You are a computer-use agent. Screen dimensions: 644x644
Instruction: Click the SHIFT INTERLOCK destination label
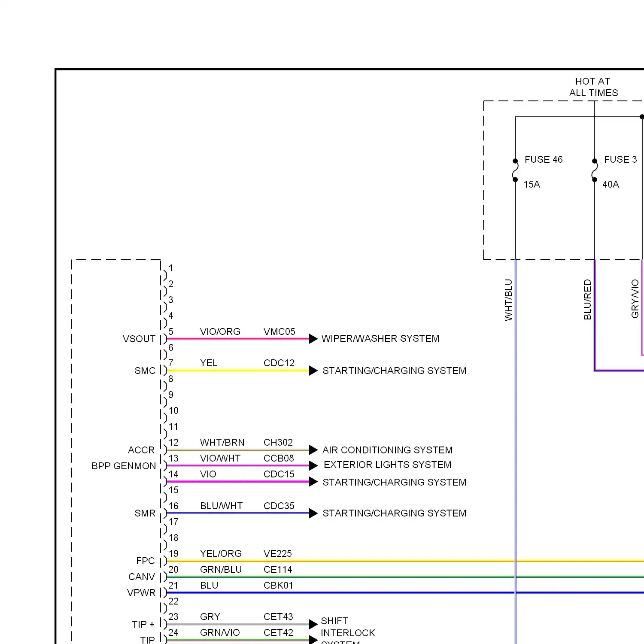pos(348,627)
